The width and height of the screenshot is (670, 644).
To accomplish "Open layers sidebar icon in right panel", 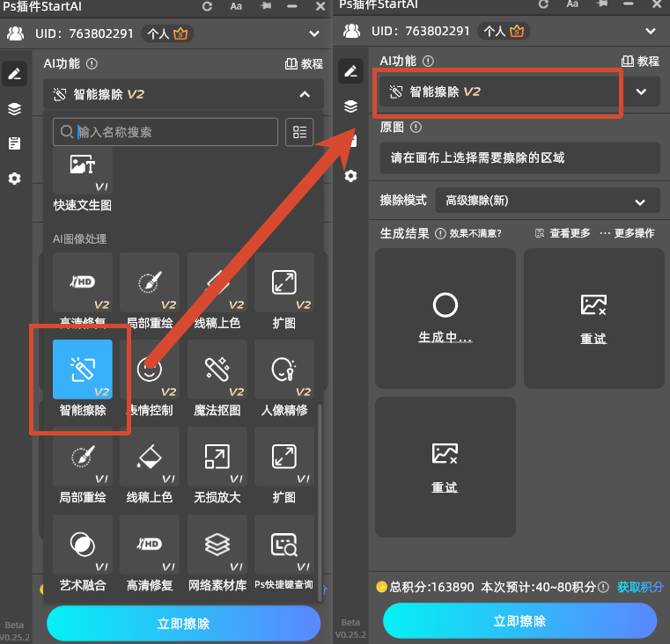I will click(350, 106).
